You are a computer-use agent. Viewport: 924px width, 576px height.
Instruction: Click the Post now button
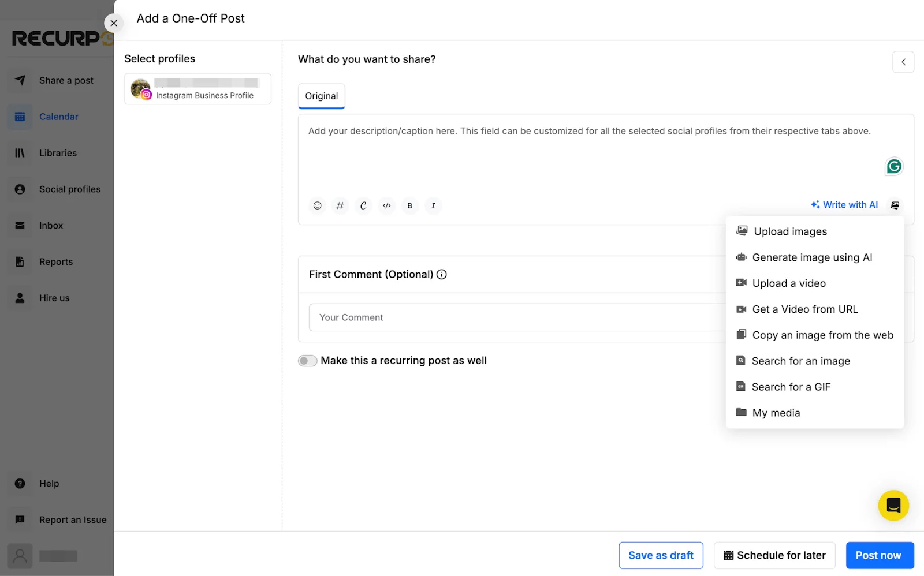click(879, 555)
